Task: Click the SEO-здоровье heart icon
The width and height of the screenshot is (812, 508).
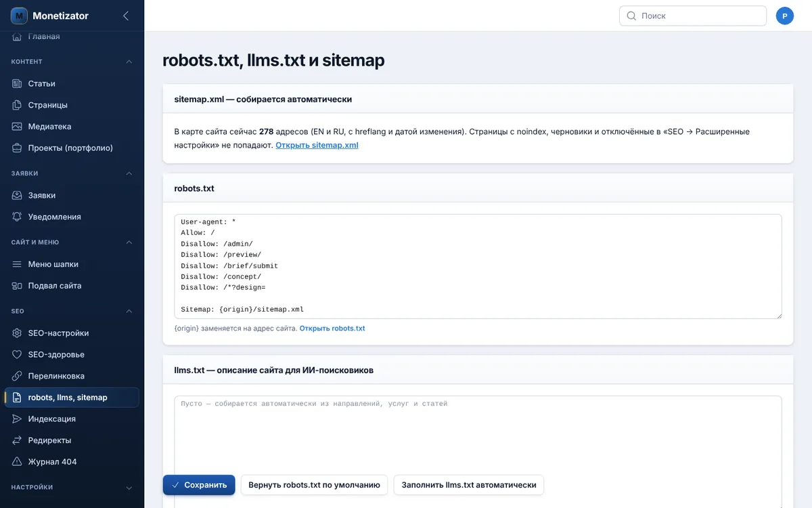Action: [x=17, y=354]
